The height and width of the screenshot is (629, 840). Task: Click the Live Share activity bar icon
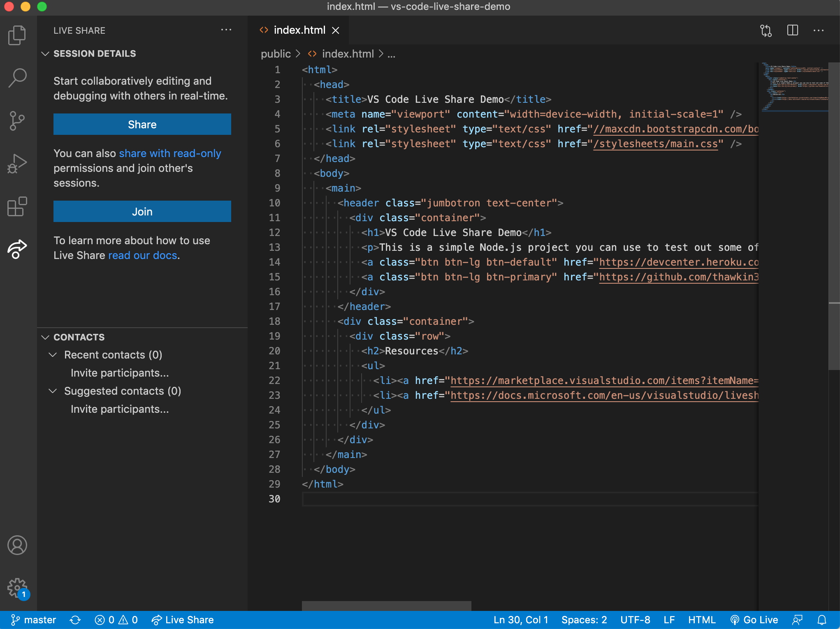[x=17, y=249]
